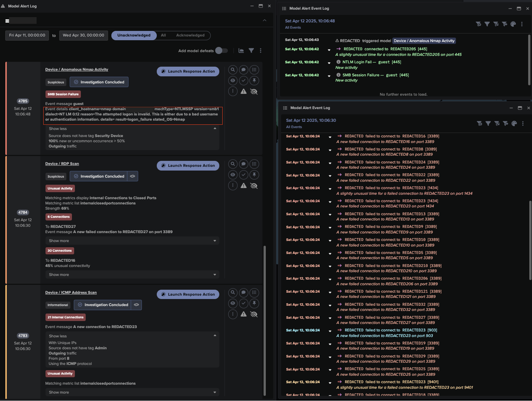Screen dimensions: 532x401
Task: Expand SMB Session Failure event row chevron
Action: pos(329,76)
